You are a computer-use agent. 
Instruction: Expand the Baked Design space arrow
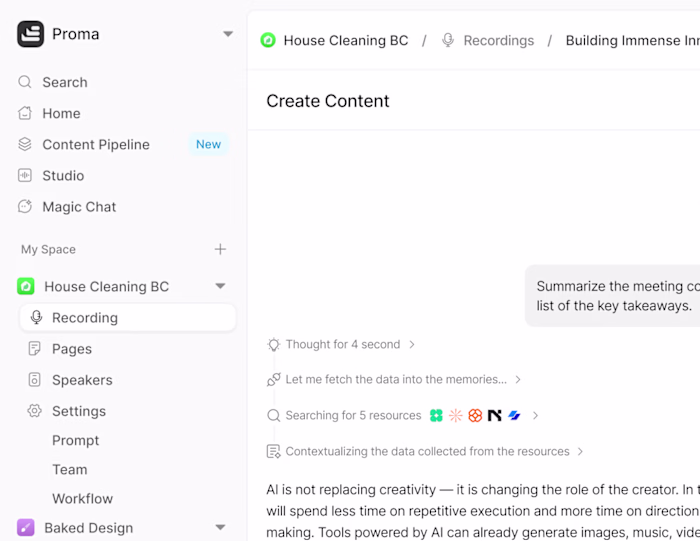(x=220, y=528)
